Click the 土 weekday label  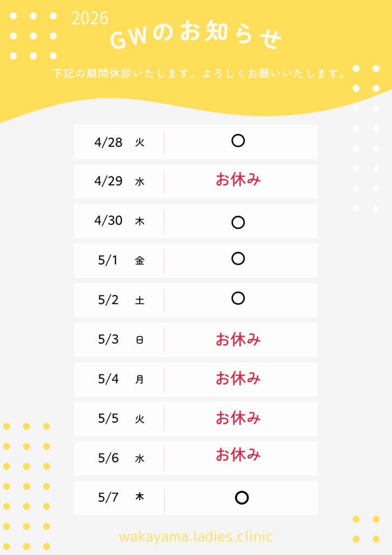coord(140,300)
